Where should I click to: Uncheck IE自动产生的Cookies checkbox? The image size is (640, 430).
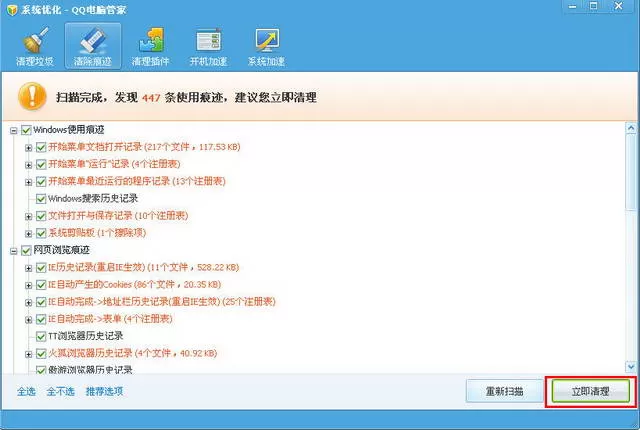[41, 285]
